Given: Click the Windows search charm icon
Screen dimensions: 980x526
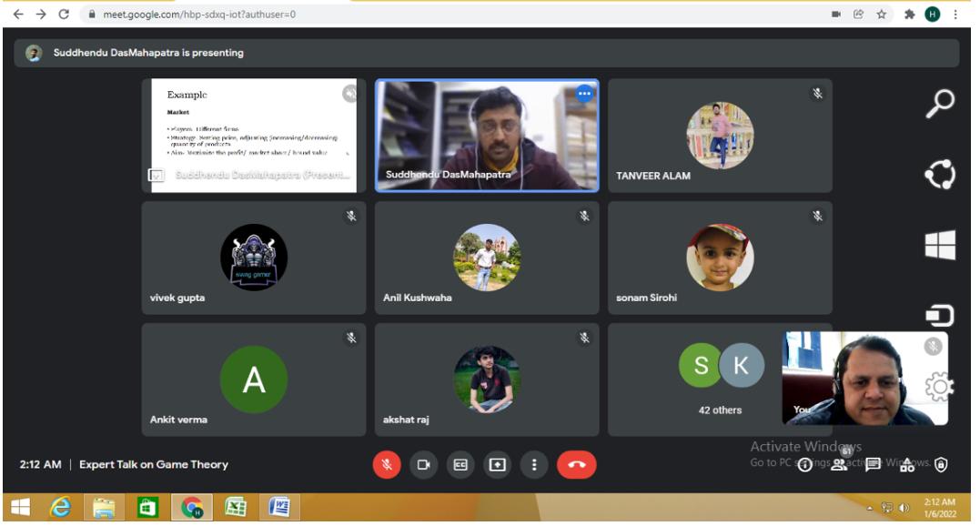Looking at the screenshot, I should (940, 104).
